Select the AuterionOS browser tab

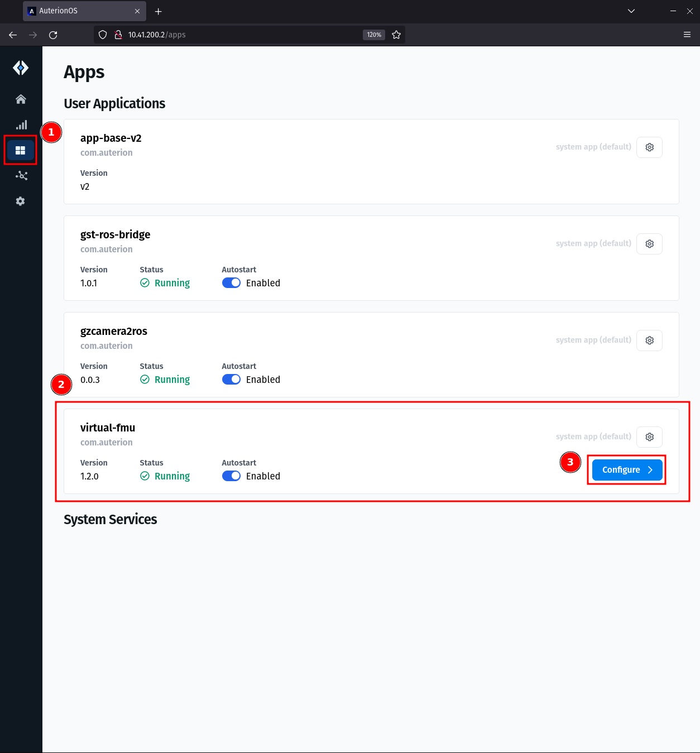[x=84, y=11]
